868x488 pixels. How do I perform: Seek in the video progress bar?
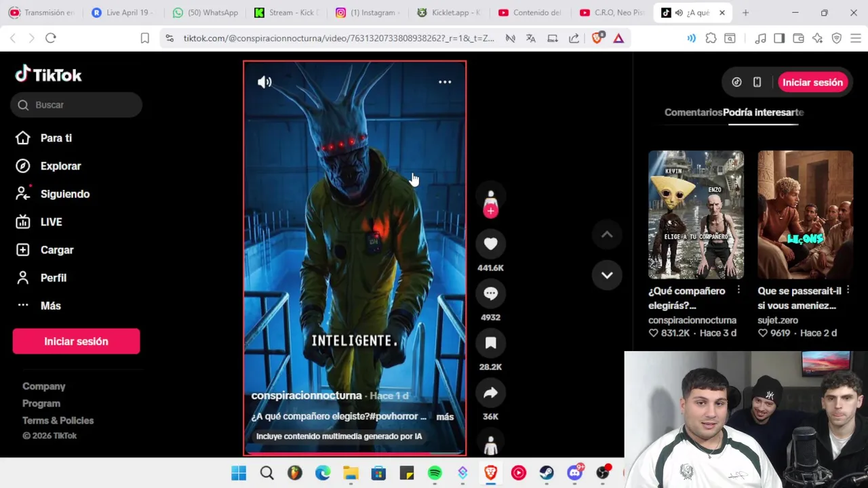click(355, 454)
